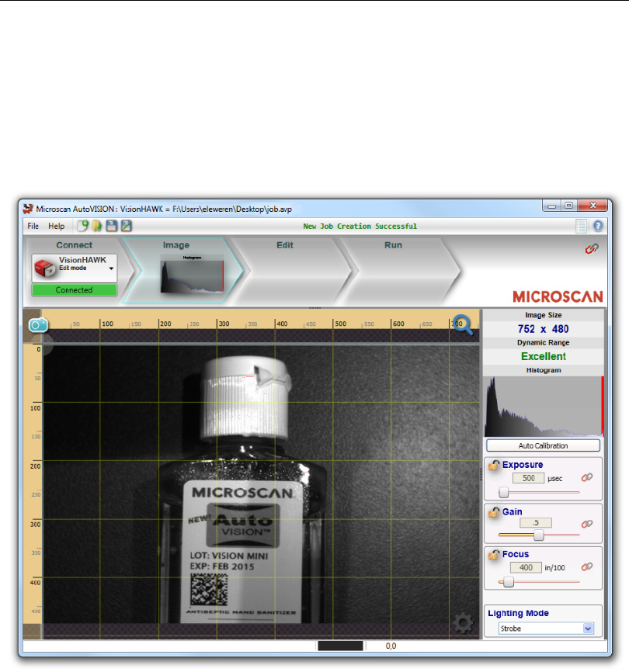
Task: Click the Exposure value field showing 500
Action: click(x=528, y=478)
